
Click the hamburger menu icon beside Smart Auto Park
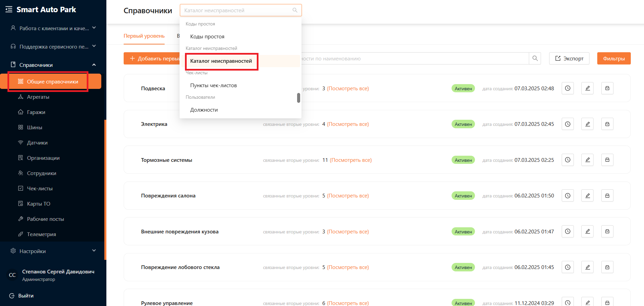coord(9,9)
